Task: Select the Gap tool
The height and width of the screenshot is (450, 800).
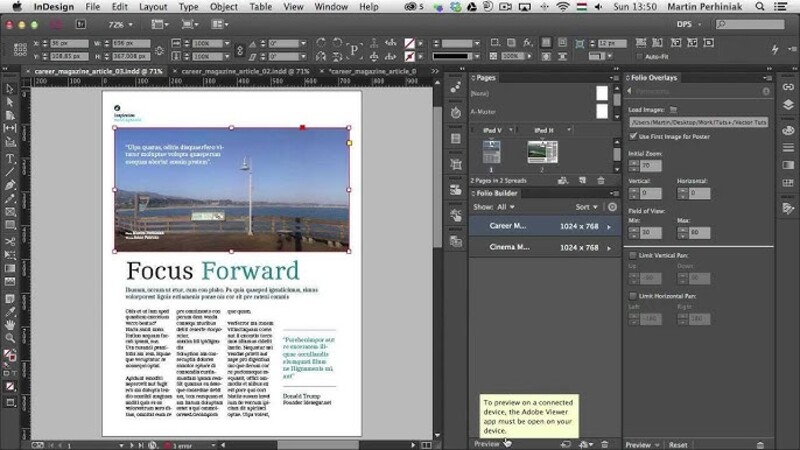Action: [x=10, y=129]
